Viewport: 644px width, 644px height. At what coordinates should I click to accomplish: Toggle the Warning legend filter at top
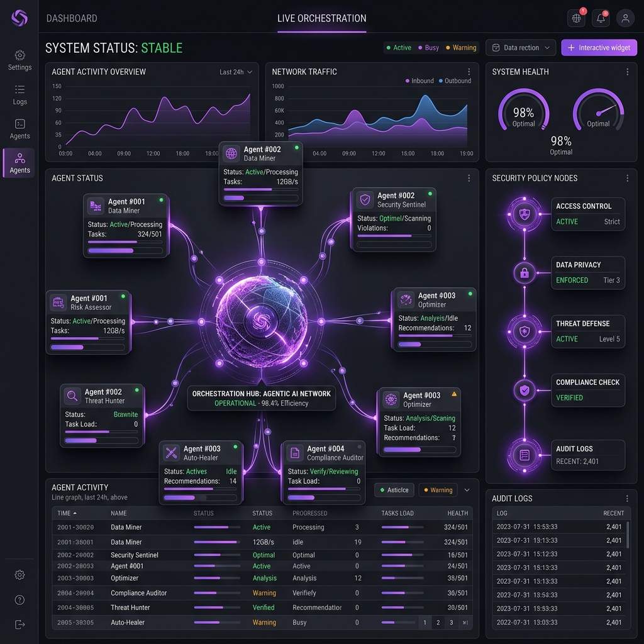[461, 48]
